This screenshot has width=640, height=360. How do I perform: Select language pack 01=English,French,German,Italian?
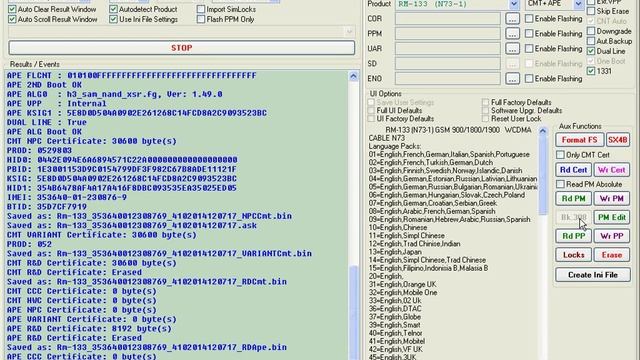pos(449,154)
